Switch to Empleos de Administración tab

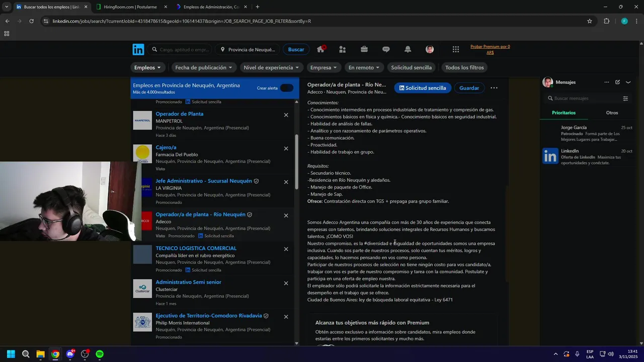(x=211, y=7)
